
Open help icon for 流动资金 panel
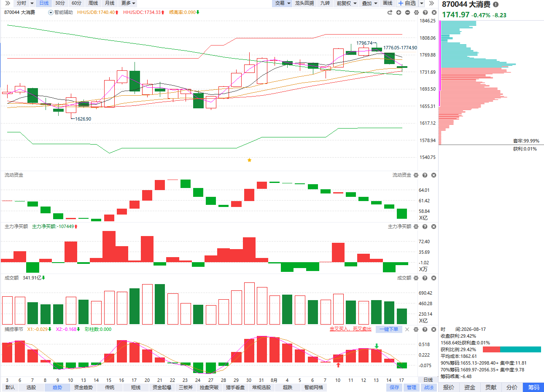click(425, 175)
